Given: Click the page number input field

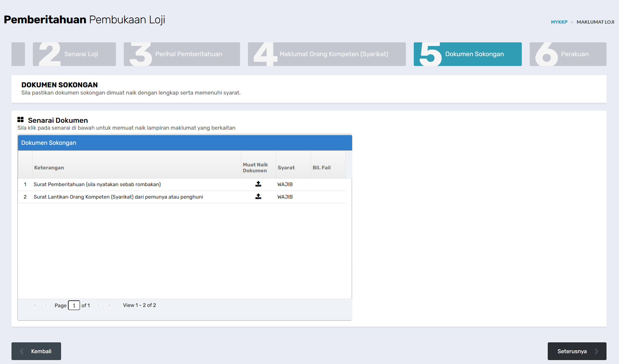Looking at the screenshot, I should tap(74, 305).
